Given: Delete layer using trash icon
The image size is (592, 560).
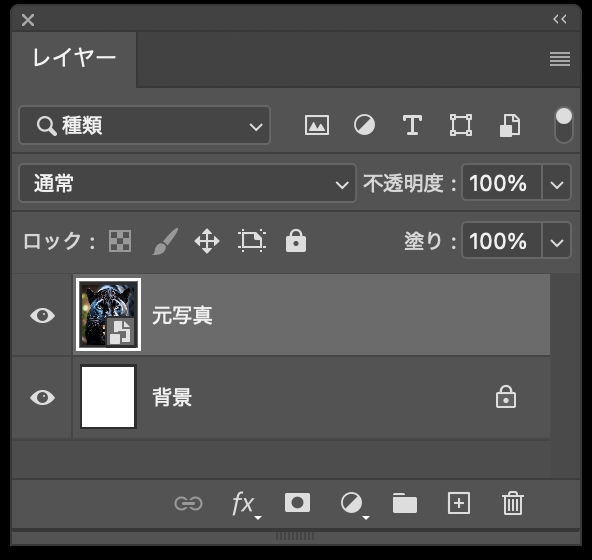Looking at the screenshot, I should pos(513,503).
